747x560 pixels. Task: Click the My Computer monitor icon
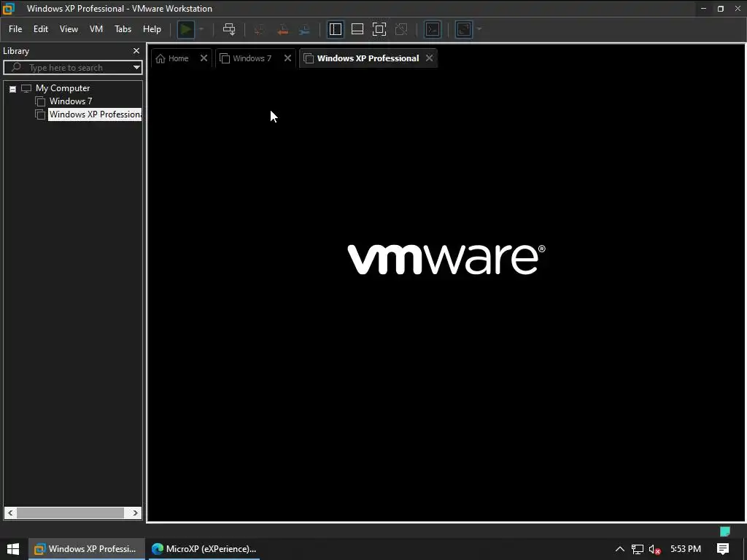[x=26, y=88]
